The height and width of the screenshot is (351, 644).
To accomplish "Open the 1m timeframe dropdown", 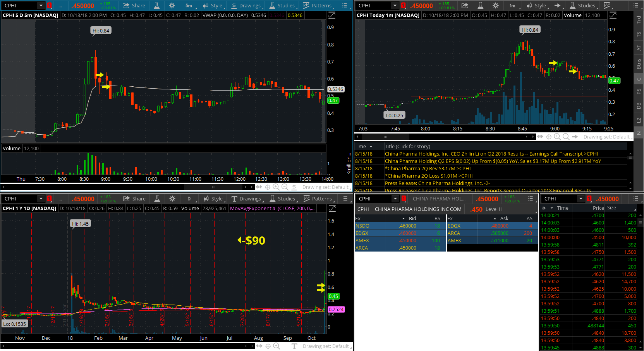I will point(514,5).
